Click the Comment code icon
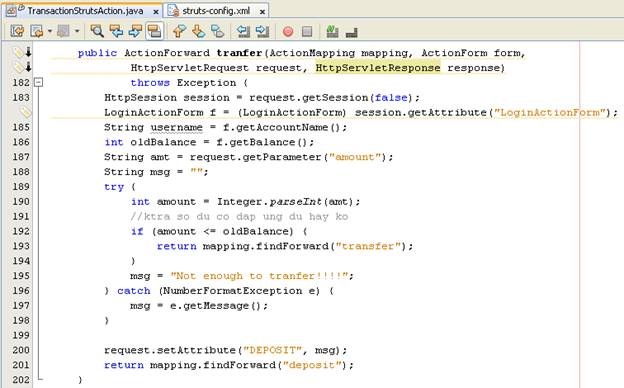Image resolution: width=624 pixels, height=388 pixels. (x=332, y=31)
